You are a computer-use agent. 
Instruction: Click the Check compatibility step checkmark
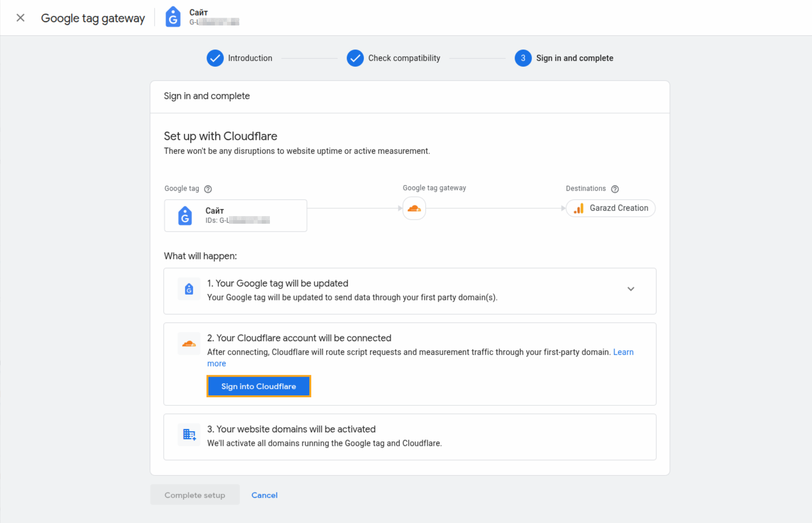coord(355,58)
